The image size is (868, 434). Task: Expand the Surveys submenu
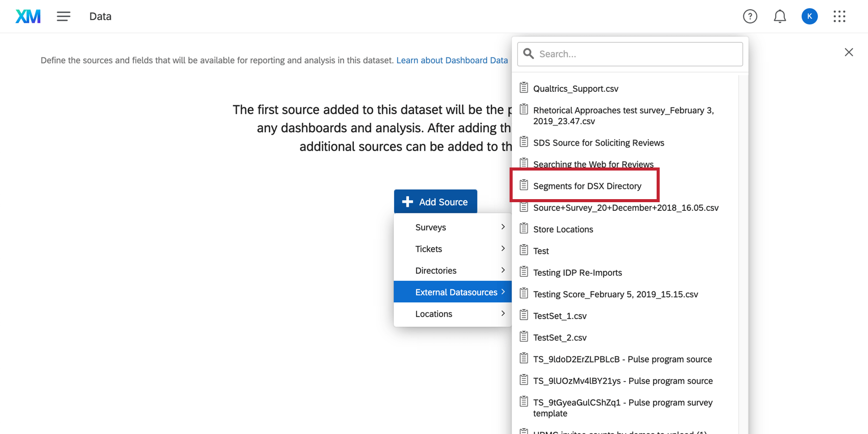[x=430, y=227]
